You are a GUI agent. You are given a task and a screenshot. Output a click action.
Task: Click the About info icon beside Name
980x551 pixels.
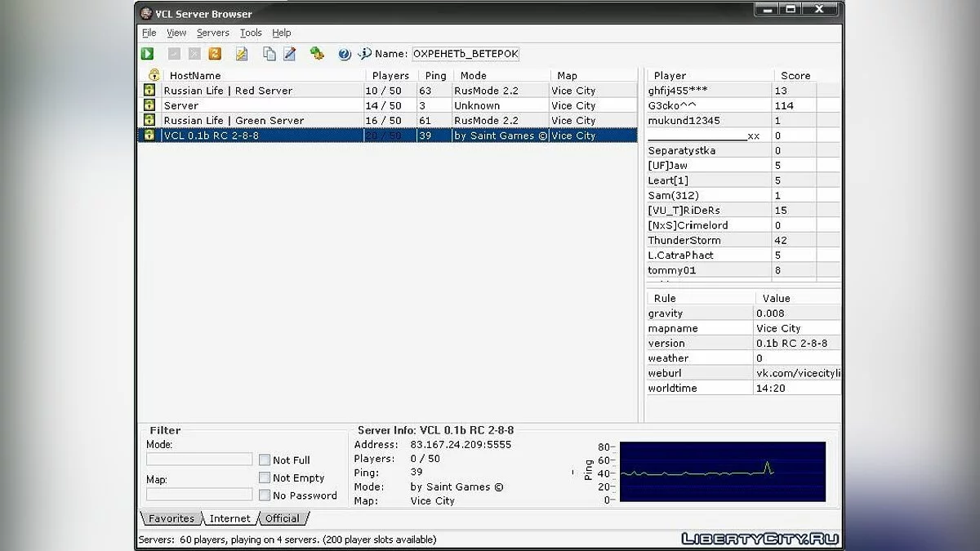click(x=364, y=54)
